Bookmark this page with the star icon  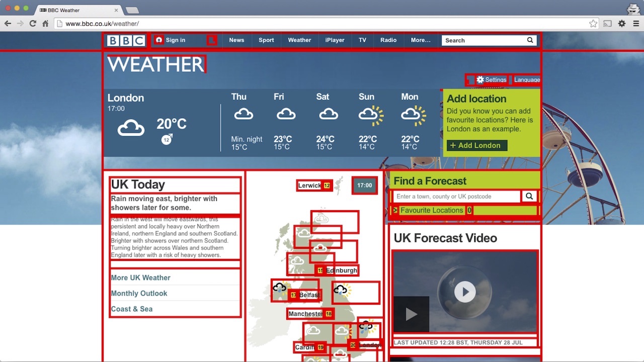pyautogui.click(x=593, y=24)
